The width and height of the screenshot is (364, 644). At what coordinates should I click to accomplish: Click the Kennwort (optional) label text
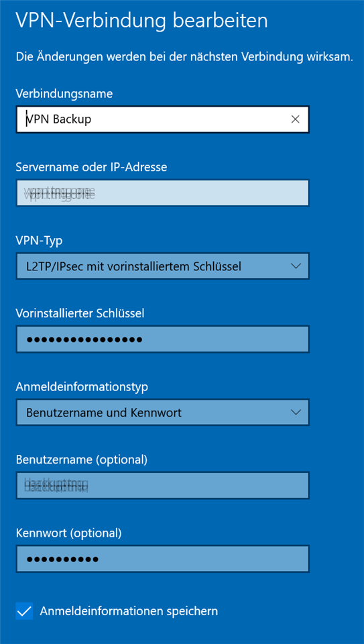click(69, 533)
